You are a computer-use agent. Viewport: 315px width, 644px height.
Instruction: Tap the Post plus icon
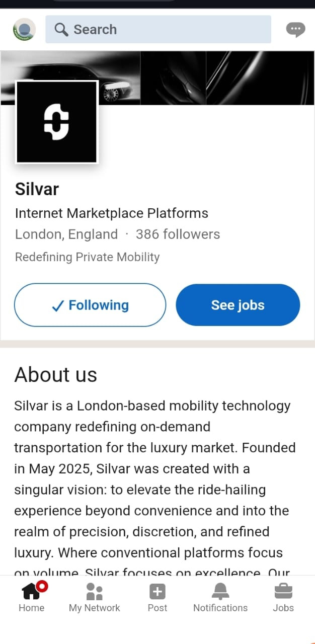157,591
